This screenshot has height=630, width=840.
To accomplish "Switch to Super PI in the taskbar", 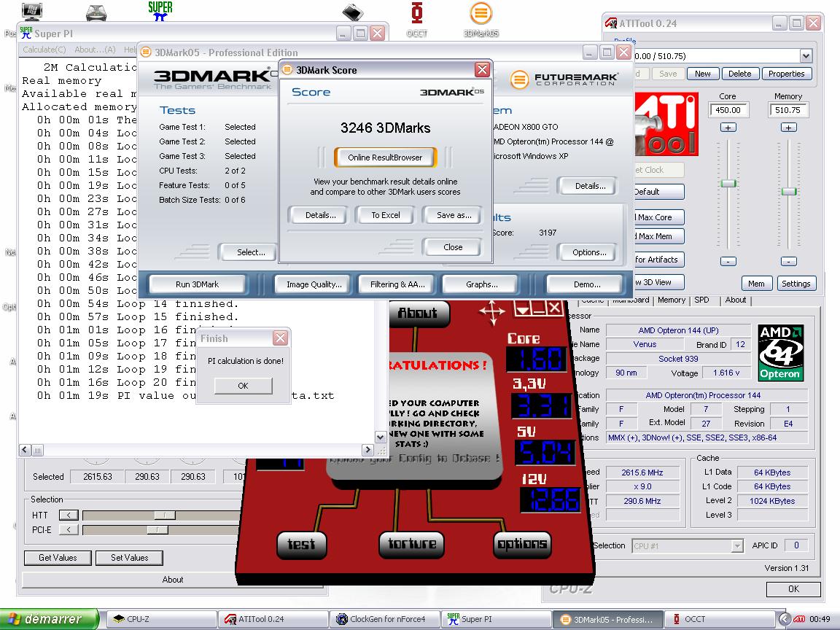I will (x=497, y=619).
